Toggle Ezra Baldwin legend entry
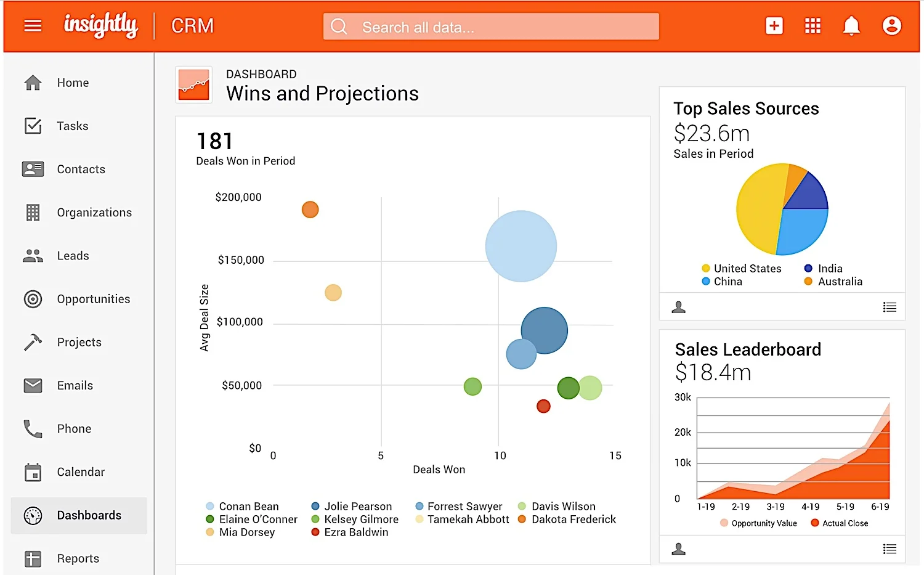The image size is (924, 575). coord(349,532)
